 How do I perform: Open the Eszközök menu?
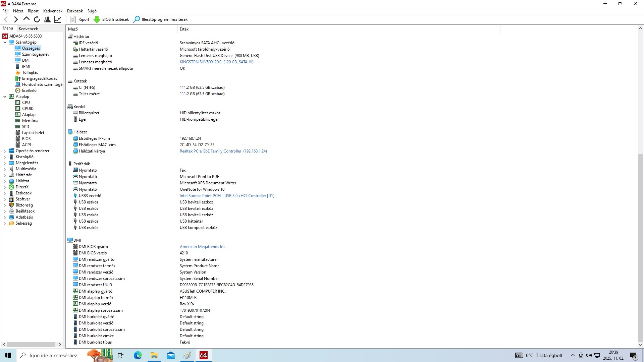coord(75,11)
